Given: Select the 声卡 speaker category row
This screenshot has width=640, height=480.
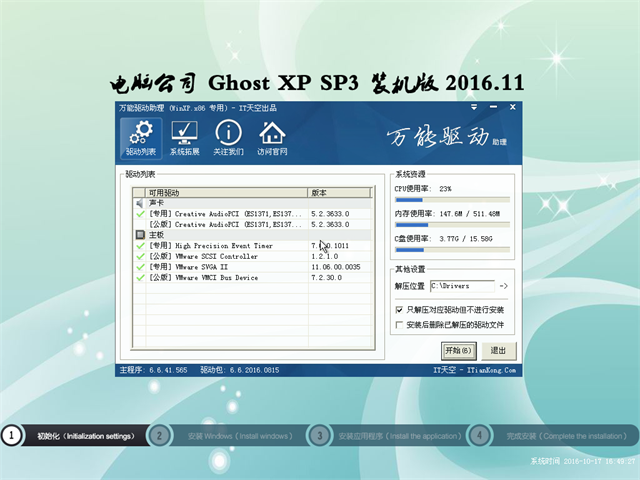Looking at the screenshot, I should click(252, 203).
